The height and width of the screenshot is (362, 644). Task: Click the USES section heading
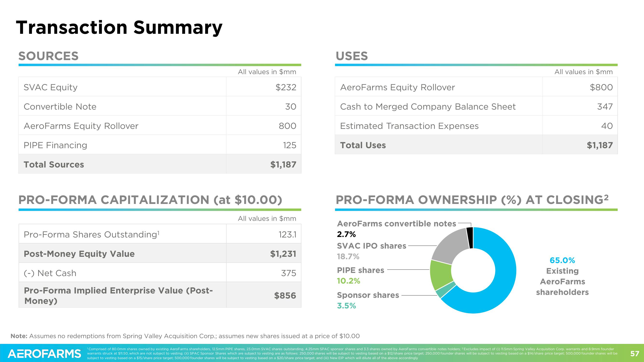pos(352,56)
